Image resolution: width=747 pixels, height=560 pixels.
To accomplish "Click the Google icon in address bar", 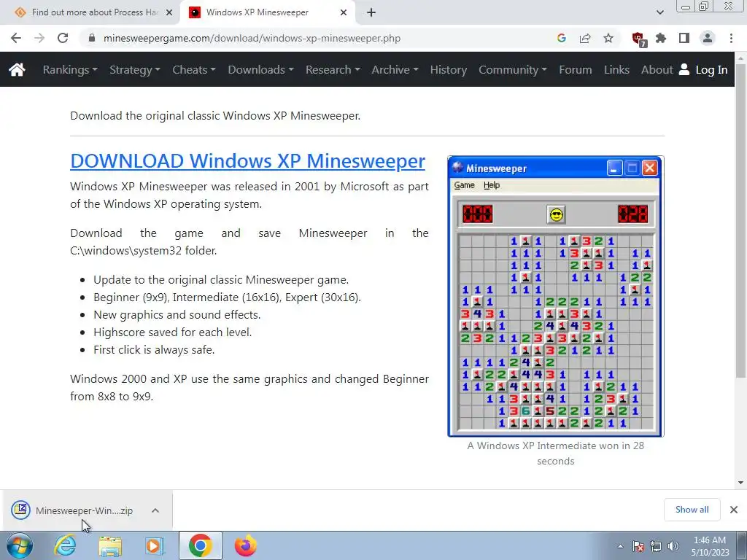I will click(x=562, y=38).
